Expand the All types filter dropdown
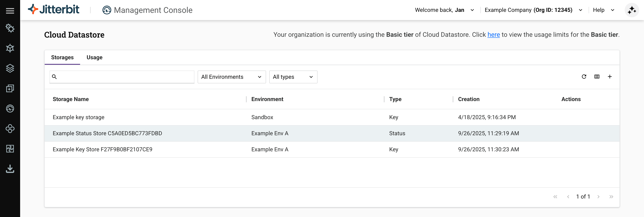 (x=293, y=77)
